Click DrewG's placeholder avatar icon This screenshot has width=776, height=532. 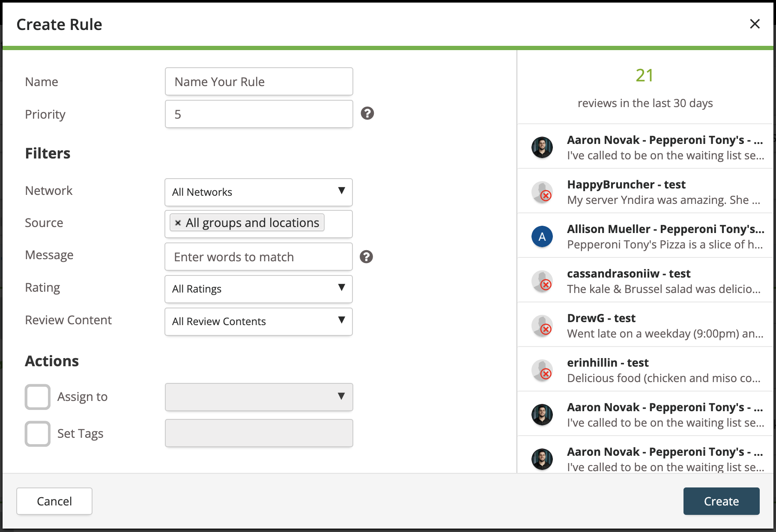542,326
